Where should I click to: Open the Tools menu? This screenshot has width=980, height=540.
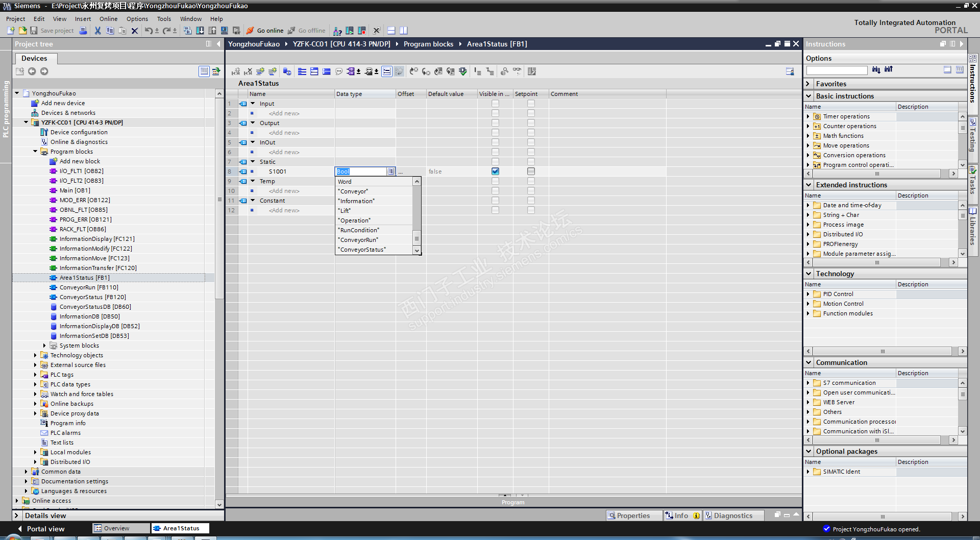coord(164,19)
